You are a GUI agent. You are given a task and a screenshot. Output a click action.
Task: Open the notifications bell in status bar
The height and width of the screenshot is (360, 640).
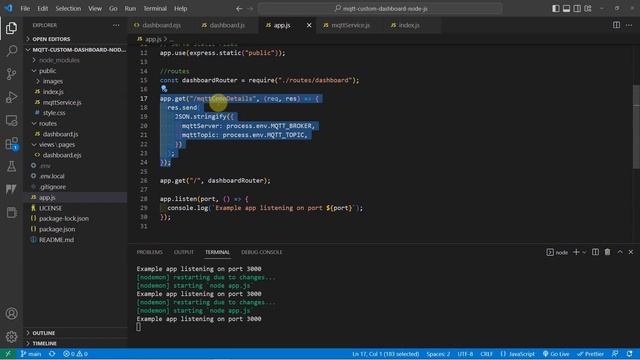click(x=629, y=354)
